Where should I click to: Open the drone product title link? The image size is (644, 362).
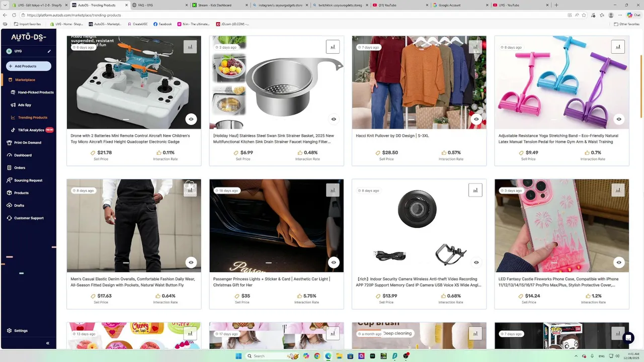pyautogui.click(x=130, y=139)
